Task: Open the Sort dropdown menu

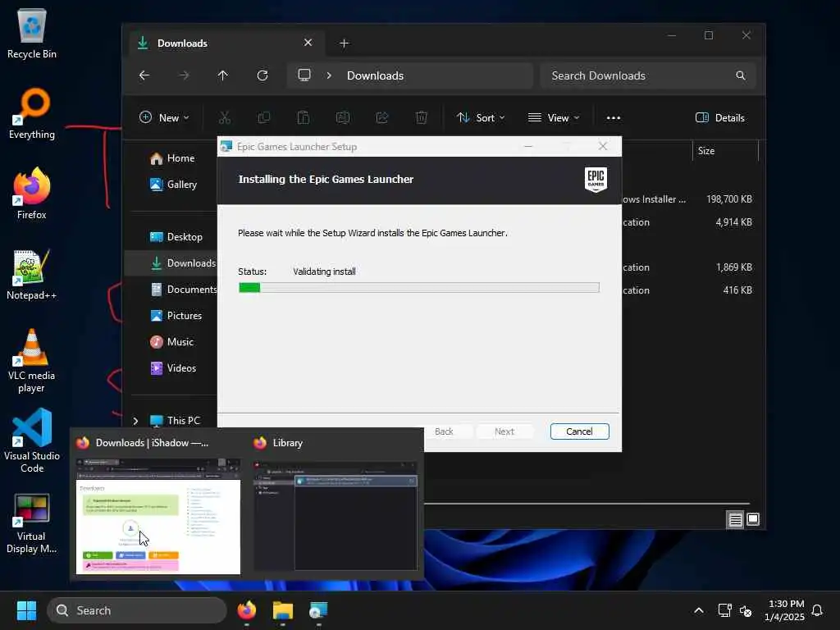Action: 481,118
